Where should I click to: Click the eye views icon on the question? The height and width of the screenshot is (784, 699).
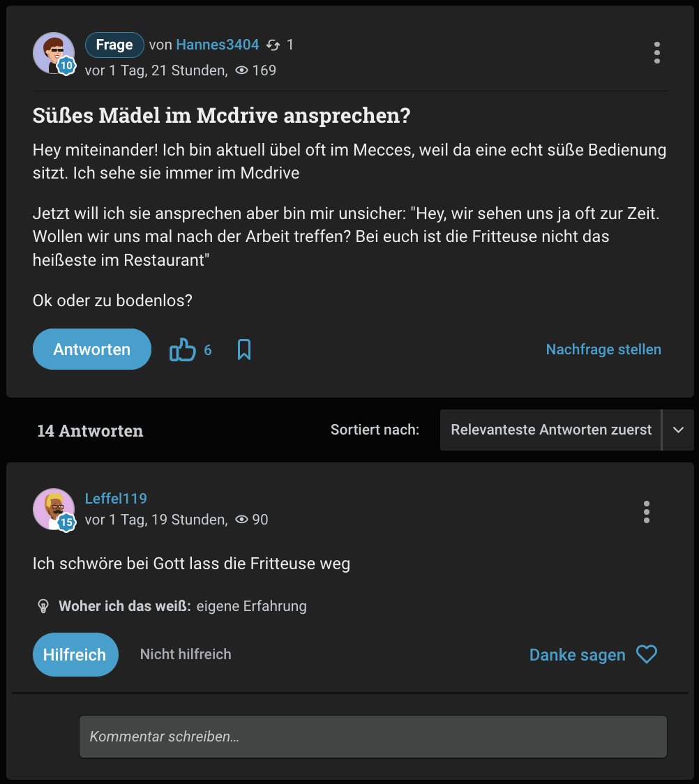[x=242, y=70]
